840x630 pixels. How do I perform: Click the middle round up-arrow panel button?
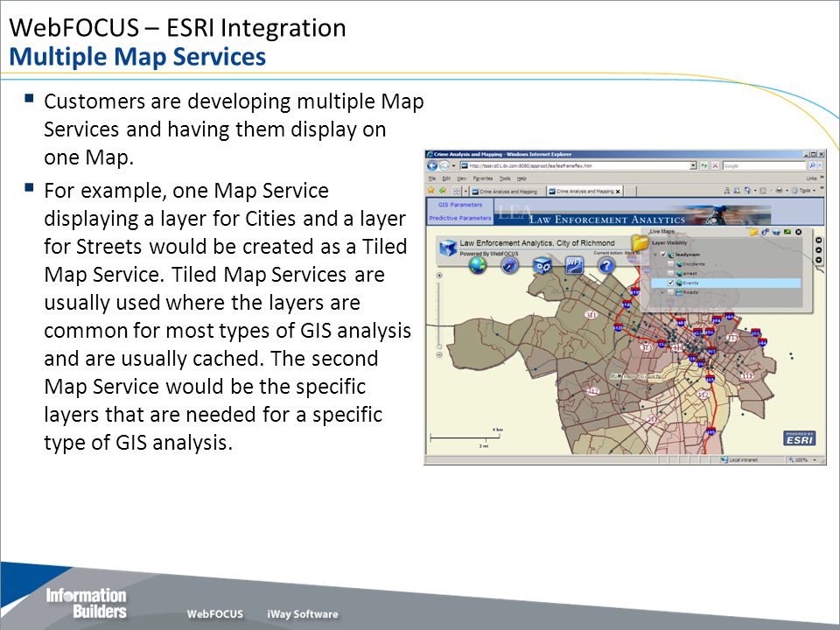point(819,250)
